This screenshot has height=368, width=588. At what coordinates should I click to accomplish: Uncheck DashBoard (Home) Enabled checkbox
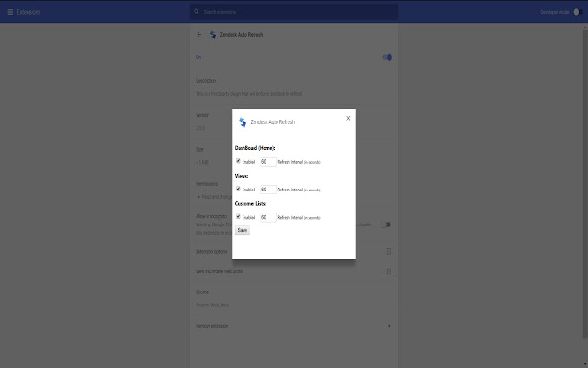tap(238, 161)
